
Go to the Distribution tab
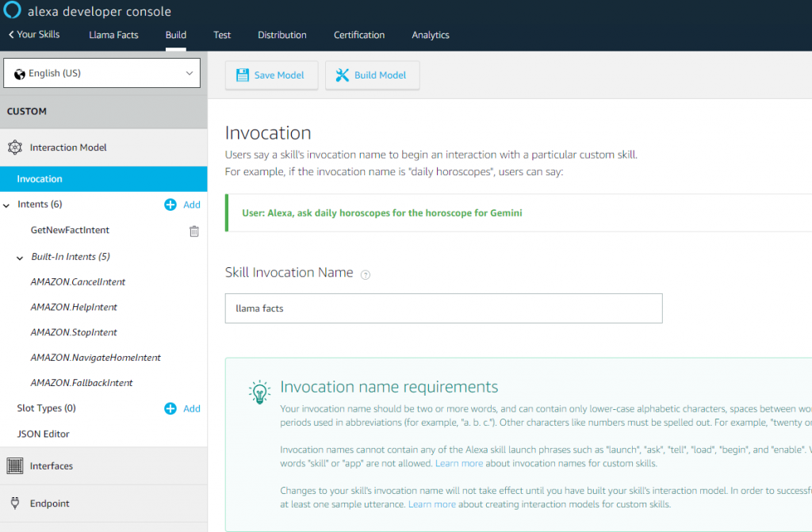[282, 35]
